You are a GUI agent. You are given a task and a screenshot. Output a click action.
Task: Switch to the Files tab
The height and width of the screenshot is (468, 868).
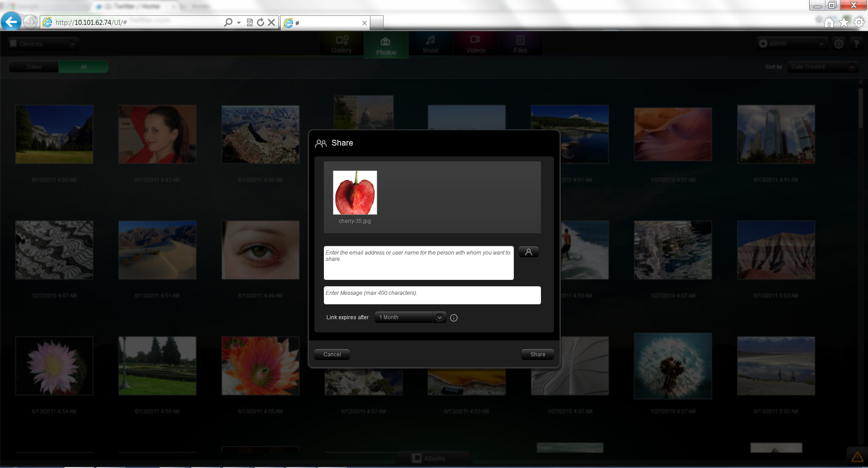coord(520,44)
